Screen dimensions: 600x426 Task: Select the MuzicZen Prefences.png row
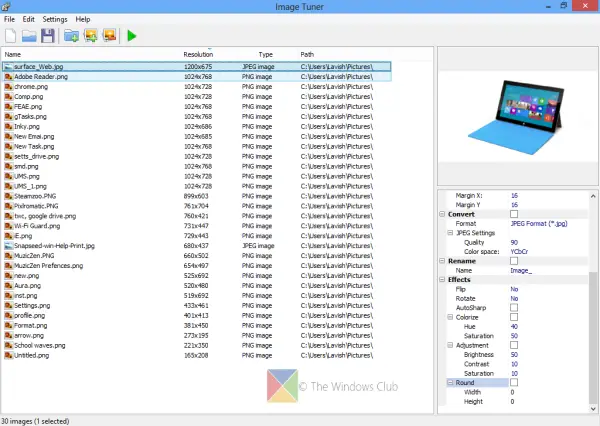(x=197, y=266)
